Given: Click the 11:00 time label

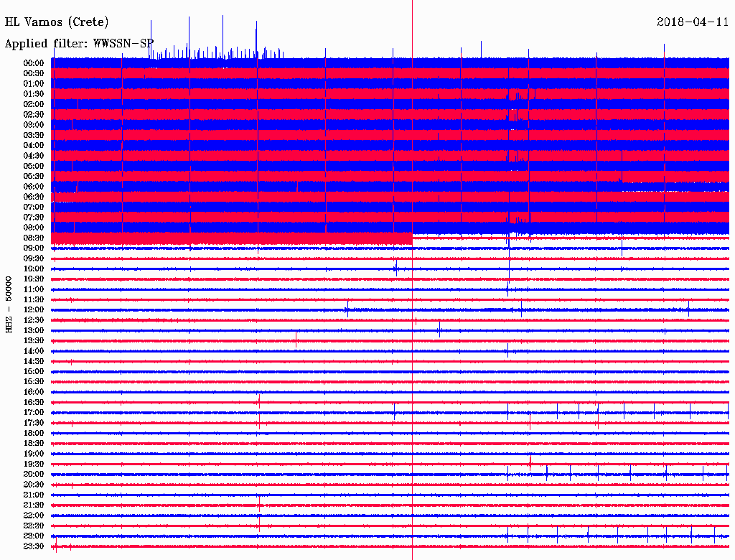Looking at the screenshot, I should 34,289.
